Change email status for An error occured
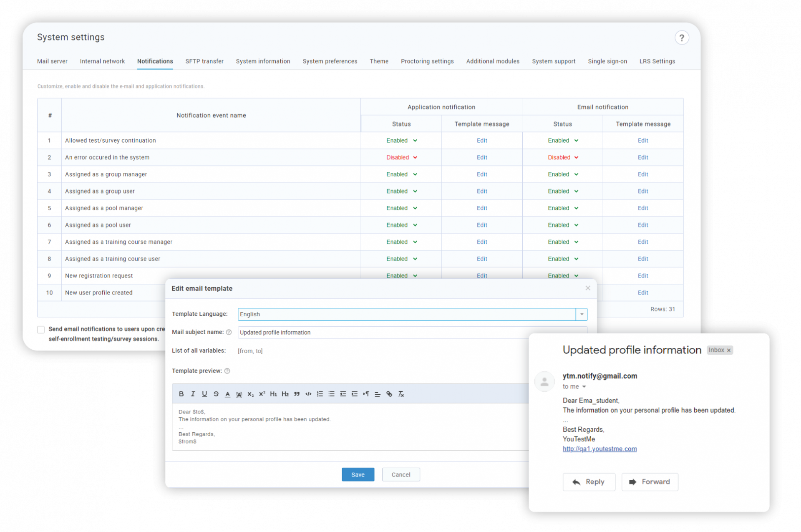801x532 pixels. click(563, 157)
